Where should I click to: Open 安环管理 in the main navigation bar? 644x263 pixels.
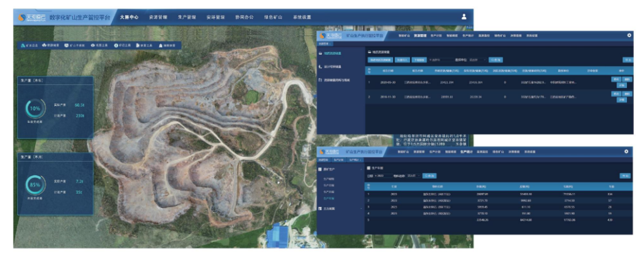pos(216,17)
